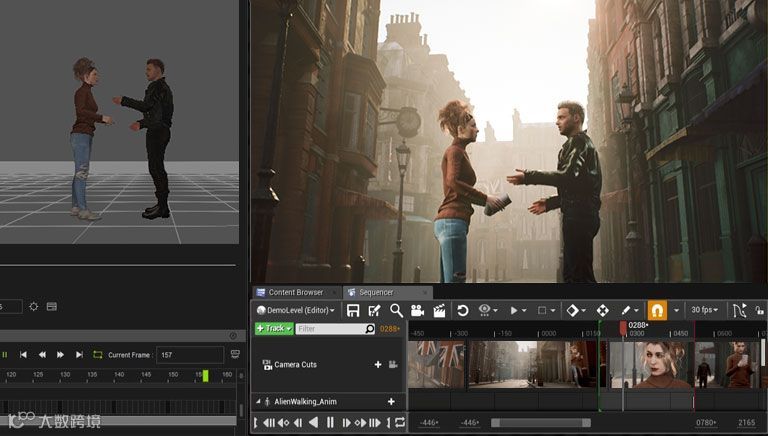Click the Create Camera icon in Sequencer toolbar

(417, 311)
